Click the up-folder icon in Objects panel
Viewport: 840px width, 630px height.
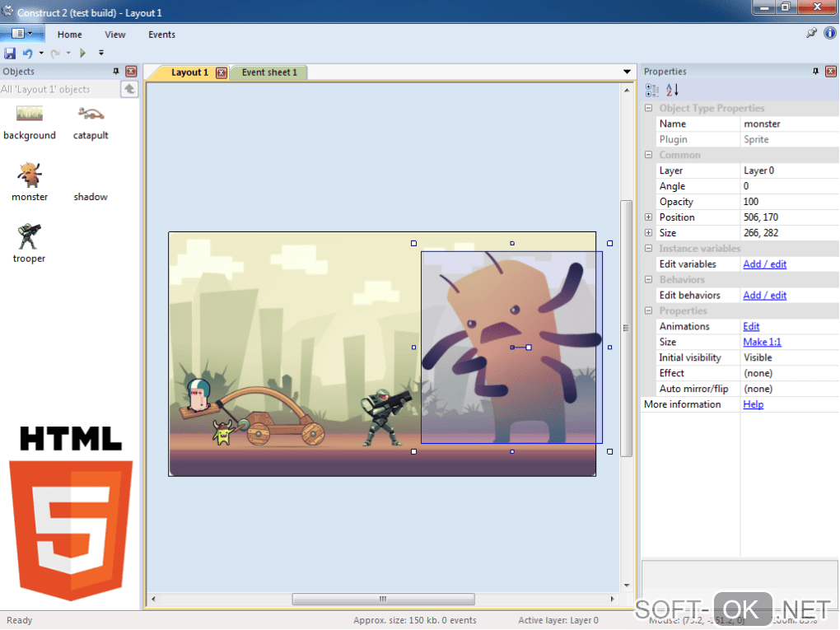click(x=129, y=89)
